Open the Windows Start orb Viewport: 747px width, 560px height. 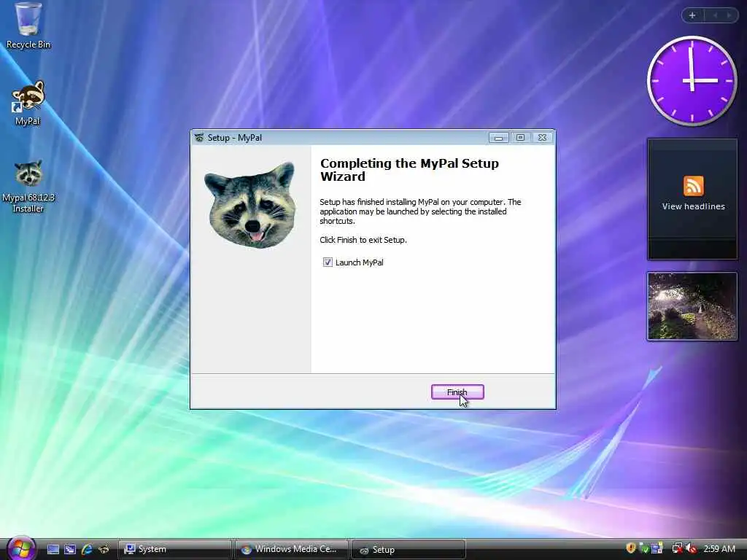(21, 548)
